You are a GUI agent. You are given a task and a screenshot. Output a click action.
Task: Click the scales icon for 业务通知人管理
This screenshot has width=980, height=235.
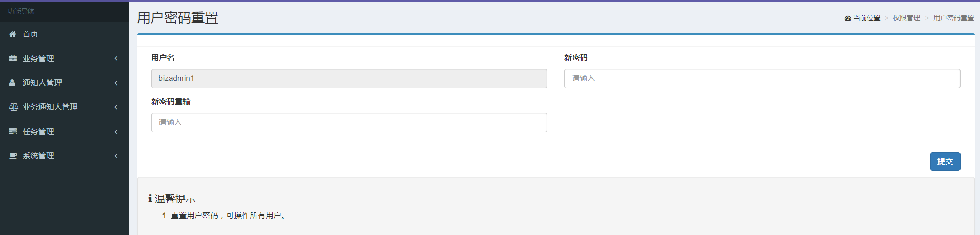click(13, 107)
